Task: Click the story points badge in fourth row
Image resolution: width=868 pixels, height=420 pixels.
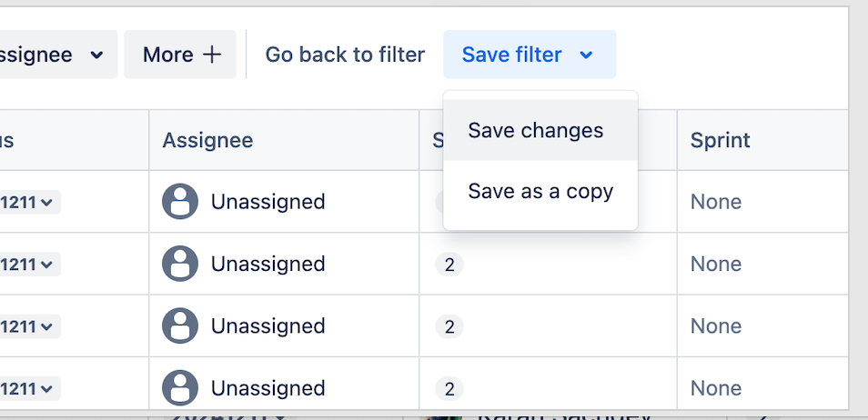Action: click(449, 389)
